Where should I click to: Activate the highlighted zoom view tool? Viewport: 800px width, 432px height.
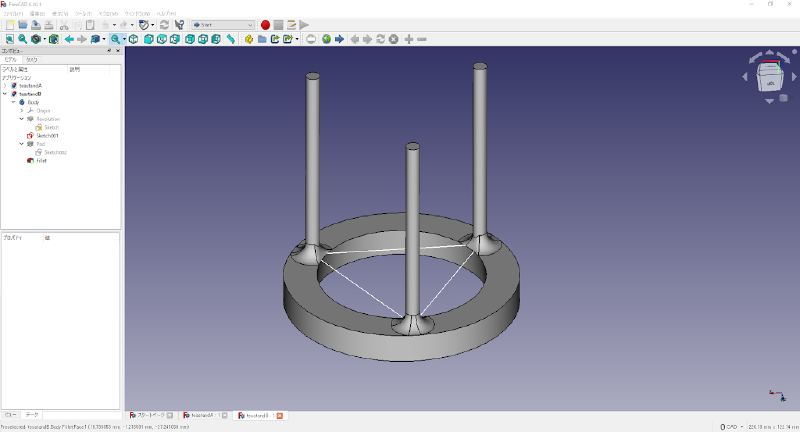tap(115, 39)
